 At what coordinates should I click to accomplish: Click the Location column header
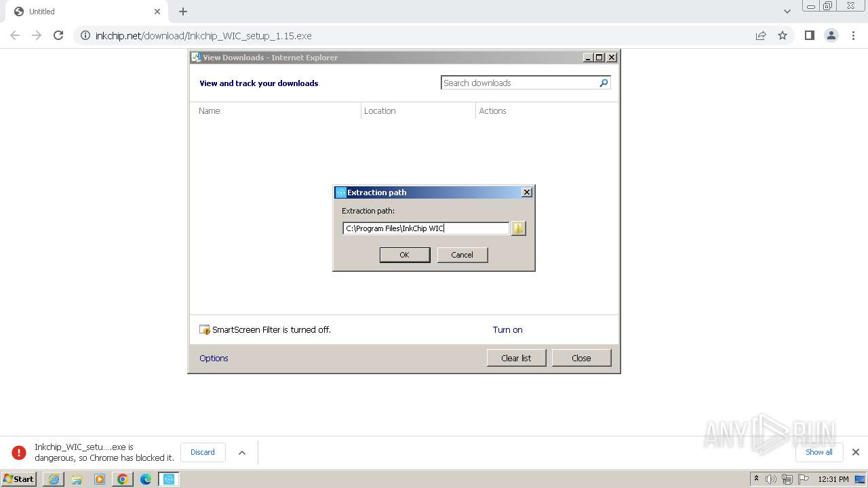point(380,111)
